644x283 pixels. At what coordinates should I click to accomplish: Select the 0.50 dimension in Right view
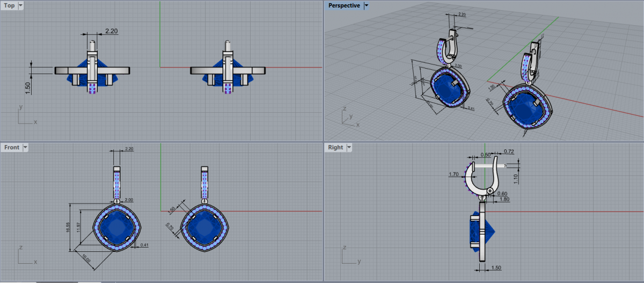[x=485, y=154]
